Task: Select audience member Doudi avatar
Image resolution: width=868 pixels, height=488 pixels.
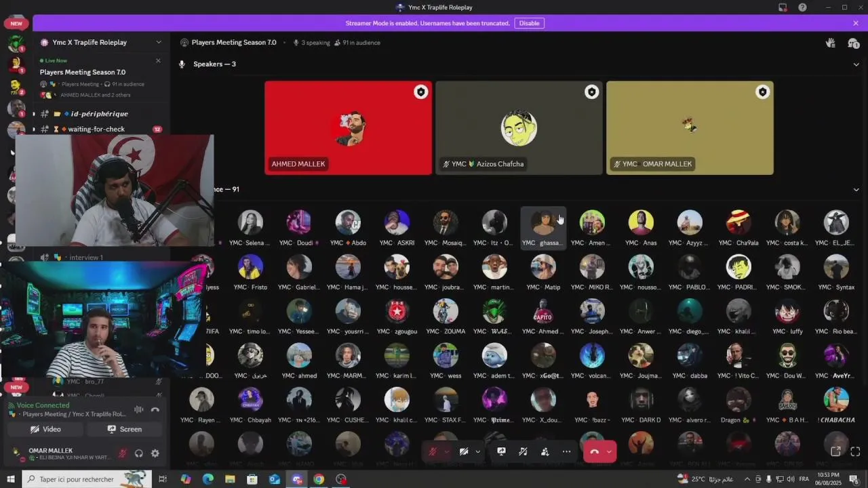Action: tap(299, 223)
